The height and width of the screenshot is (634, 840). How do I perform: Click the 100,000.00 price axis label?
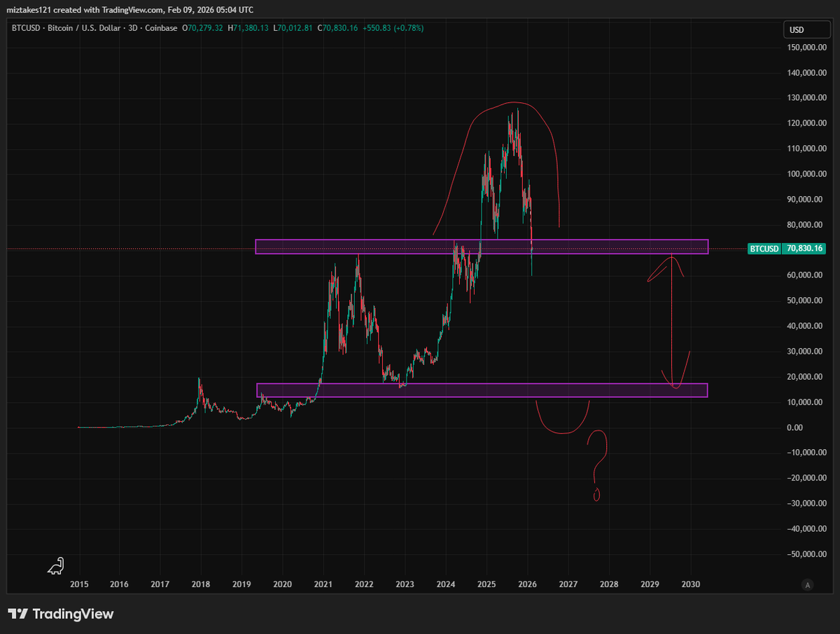[x=807, y=174]
